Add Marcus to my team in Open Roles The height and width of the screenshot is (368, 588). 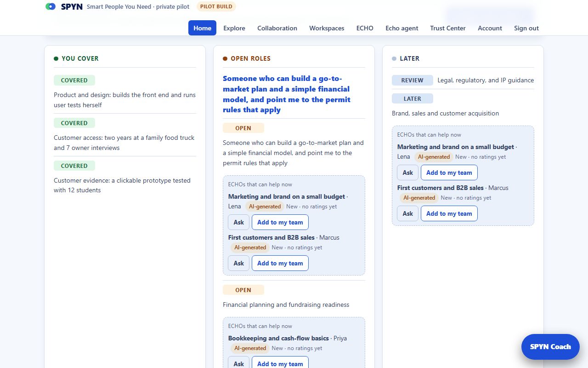pyautogui.click(x=280, y=263)
